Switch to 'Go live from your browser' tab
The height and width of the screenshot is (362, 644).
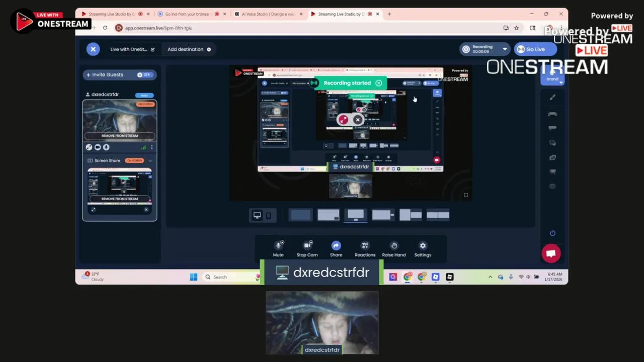[191, 14]
